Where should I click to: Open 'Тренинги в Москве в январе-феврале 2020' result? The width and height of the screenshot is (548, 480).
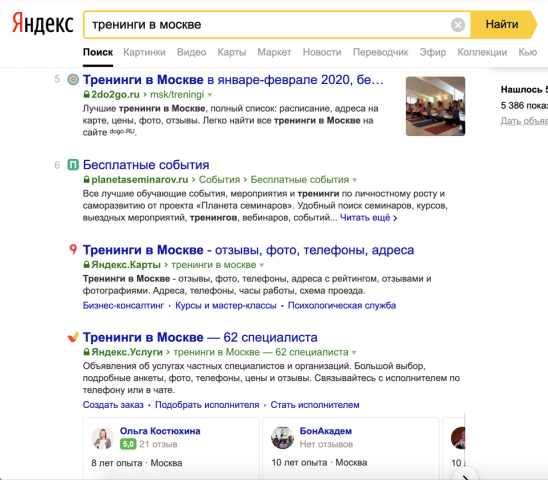tap(233, 80)
